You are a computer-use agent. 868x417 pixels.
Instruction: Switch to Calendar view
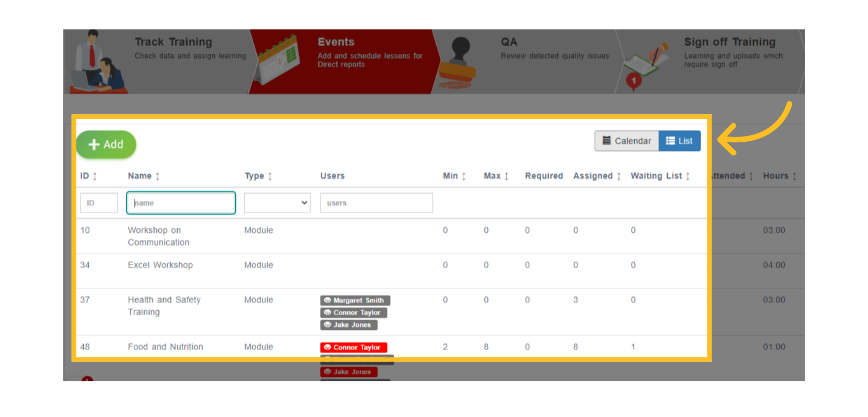click(x=627, y=141)
